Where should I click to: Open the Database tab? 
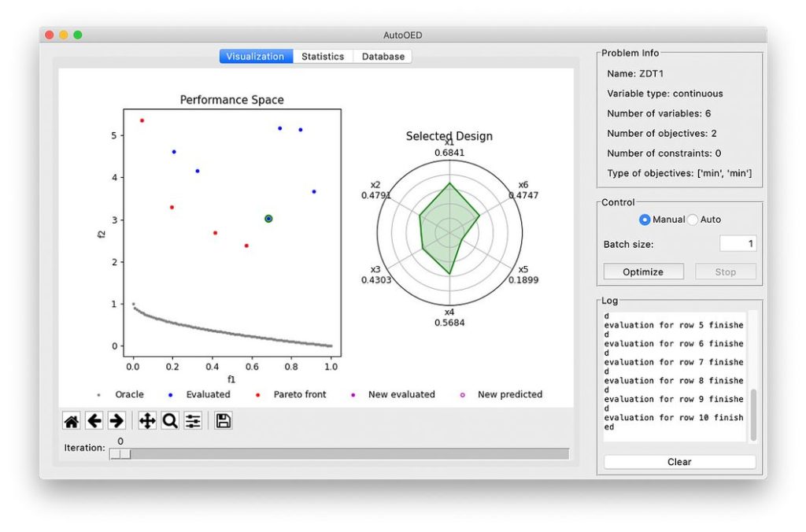[383, 57]
